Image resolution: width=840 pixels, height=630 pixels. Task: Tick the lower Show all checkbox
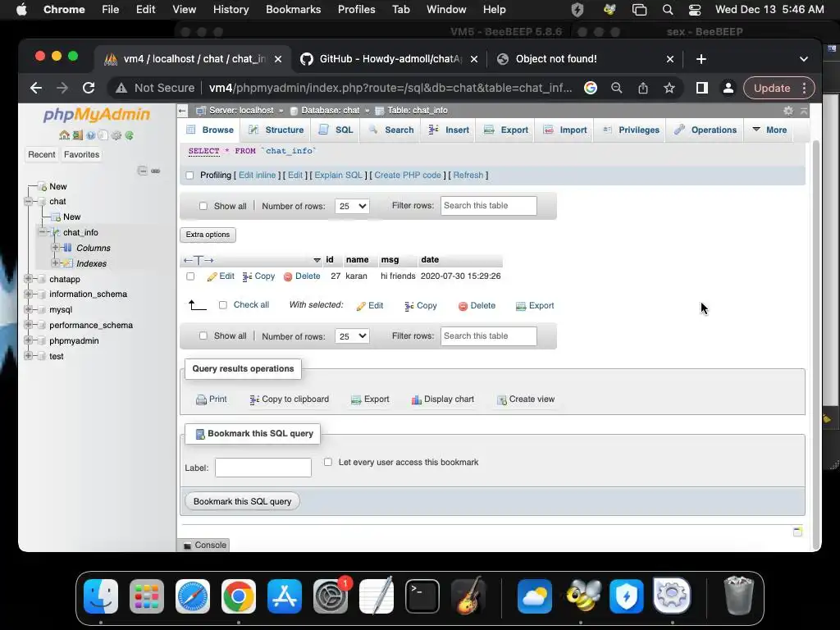pyautogui.click(x=203, y=336)
